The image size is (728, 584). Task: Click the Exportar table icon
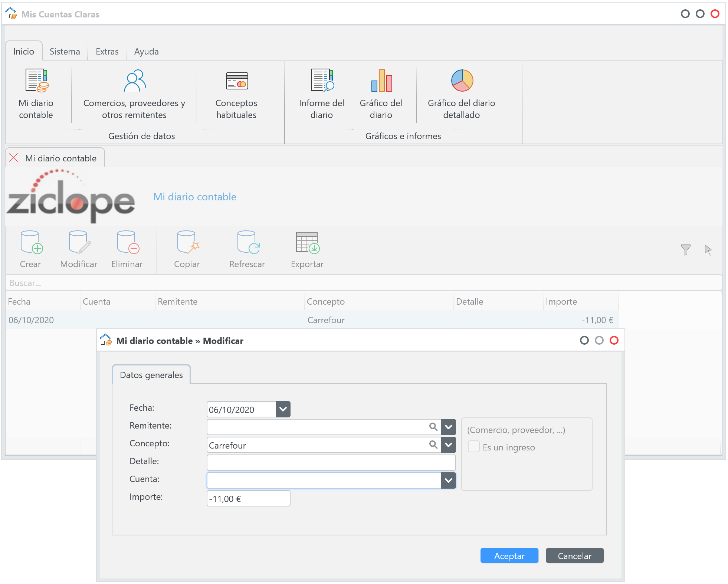pos(307,243)
